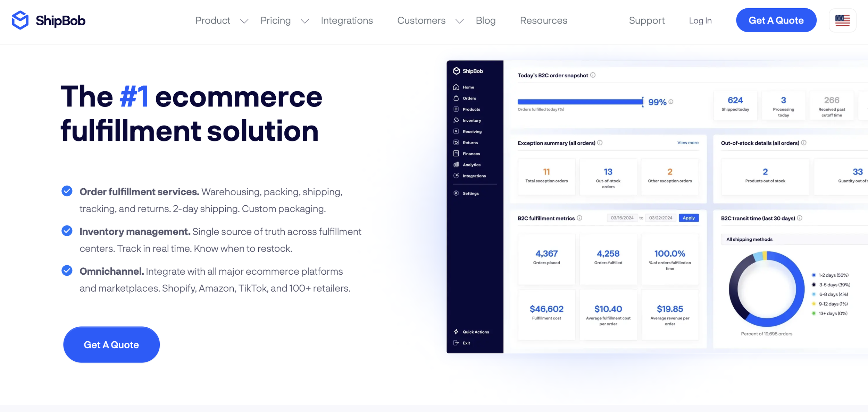868x412 pixels.
Task: Click the Home icon in dashboard sidebar
Action: coord(456,87)
